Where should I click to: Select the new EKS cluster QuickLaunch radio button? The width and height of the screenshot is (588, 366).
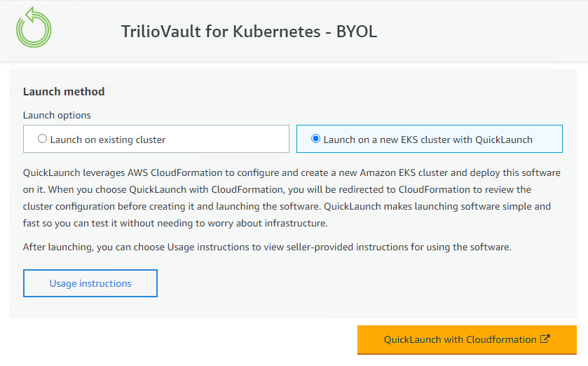pyautogui.click(x=315, y=140)
